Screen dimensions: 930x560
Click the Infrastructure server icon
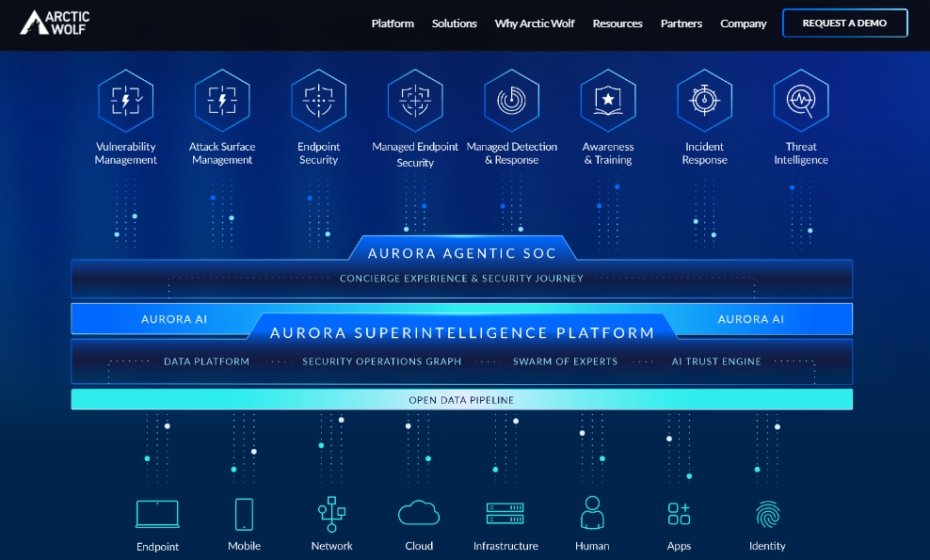[x=505, y=513]
